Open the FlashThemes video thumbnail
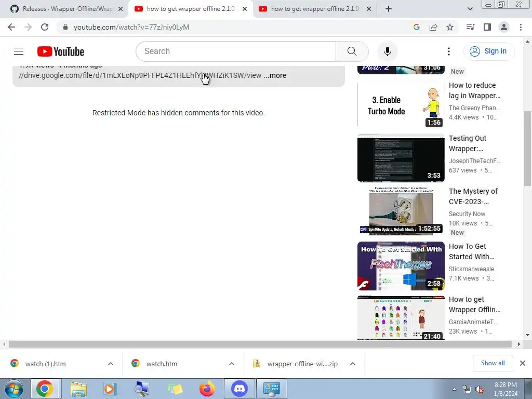 (401, 266)
